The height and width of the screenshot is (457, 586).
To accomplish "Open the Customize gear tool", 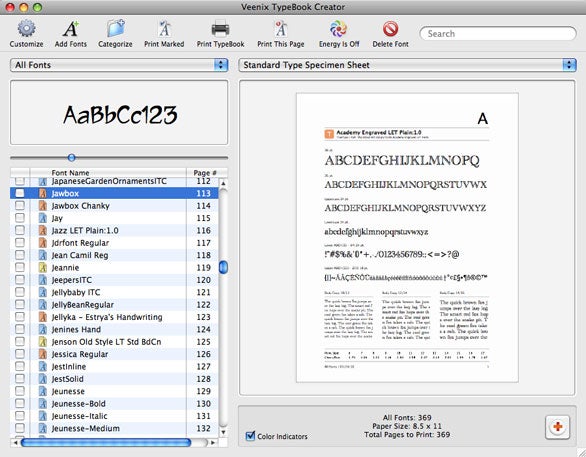I will (26, 29).
